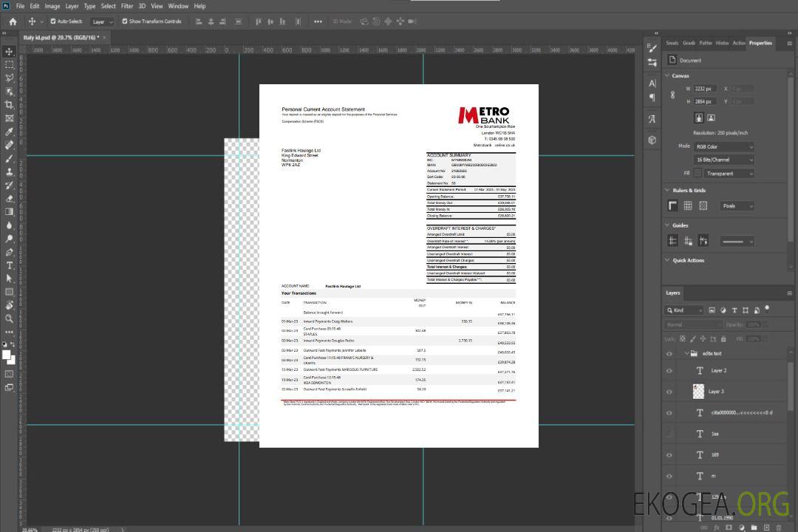Select the Move tool in the toolbox
Viewport: 798px width, 532px height.
click(9, 52)
